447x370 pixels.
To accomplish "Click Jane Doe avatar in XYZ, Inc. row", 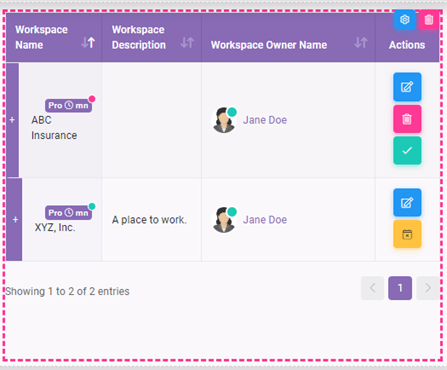I will [x=224, y=220].
